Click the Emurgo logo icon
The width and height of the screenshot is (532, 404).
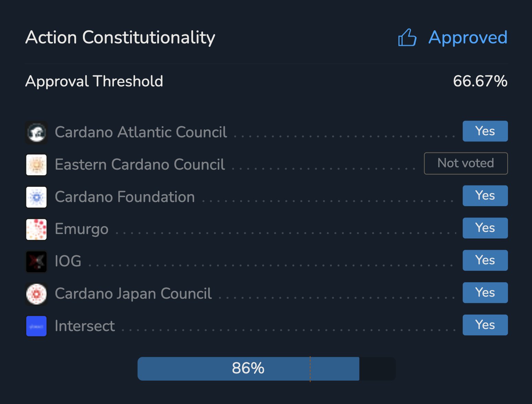click(x=36, y=229)
